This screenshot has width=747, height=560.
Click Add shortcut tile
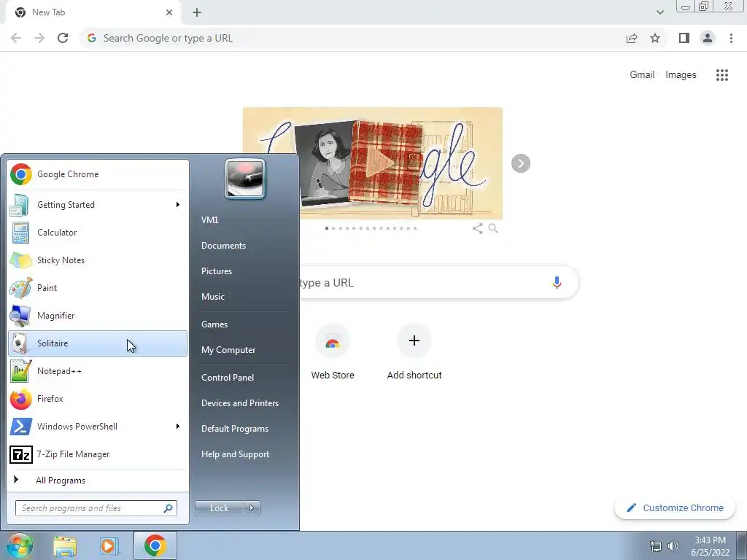pos(414,352)
